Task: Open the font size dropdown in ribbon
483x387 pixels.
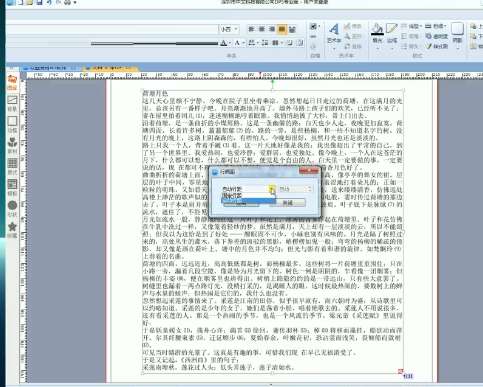Action: (229, 29)
